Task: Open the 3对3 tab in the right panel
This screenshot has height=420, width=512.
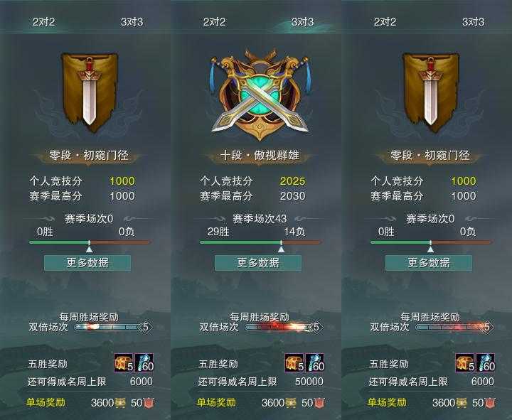Action: coord(474,22)
